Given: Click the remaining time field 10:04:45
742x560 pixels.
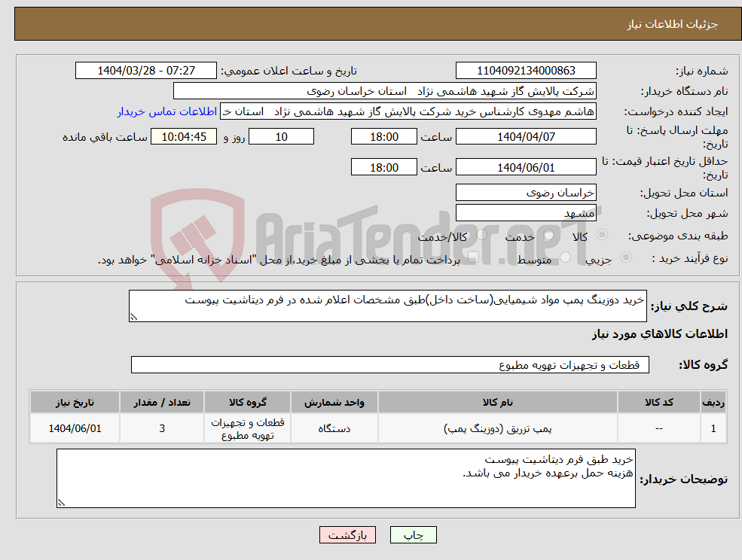Looking at the screenshot, I should click(x=184, y=137).
